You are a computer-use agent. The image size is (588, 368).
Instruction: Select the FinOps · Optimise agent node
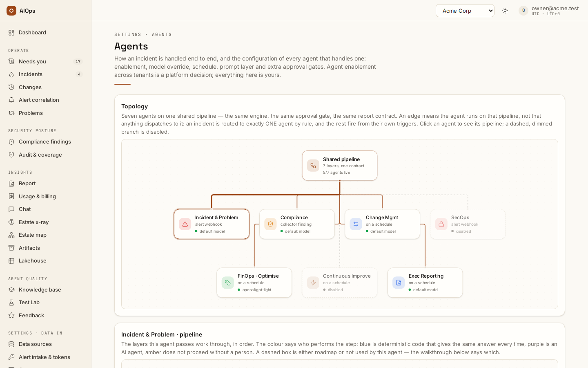click(x=254, y=283)
